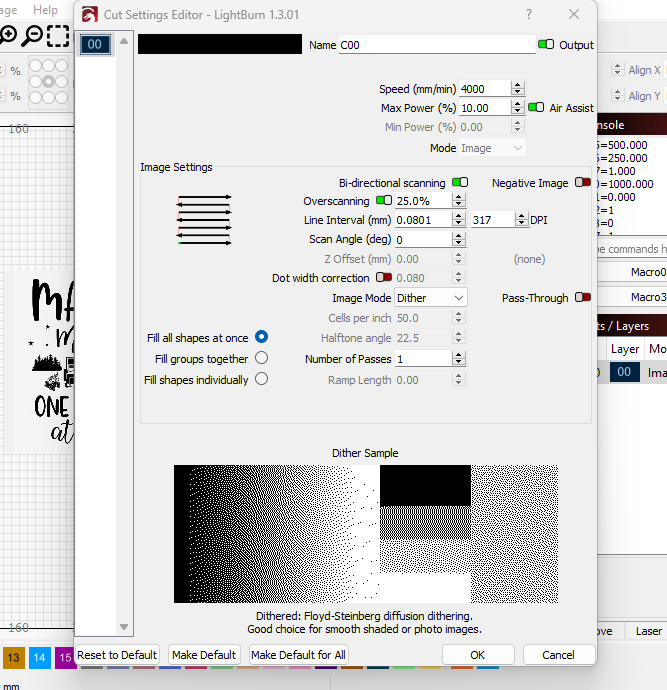Click the zoom out magnifier icon
The height and width of the screenshot is (690, 667).
[33, 35]
